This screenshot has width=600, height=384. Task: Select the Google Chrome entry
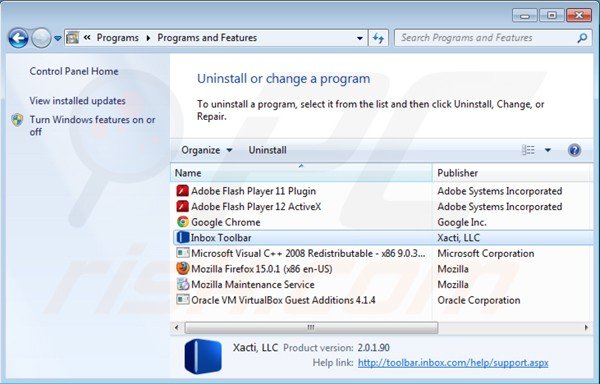pyautogui.click(x=226, y=222)
